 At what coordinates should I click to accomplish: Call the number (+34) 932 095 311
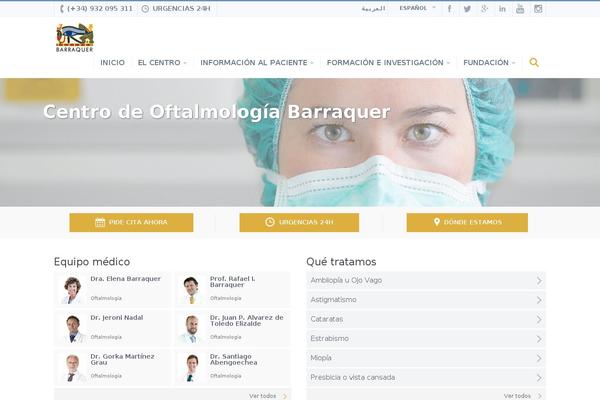99,8
